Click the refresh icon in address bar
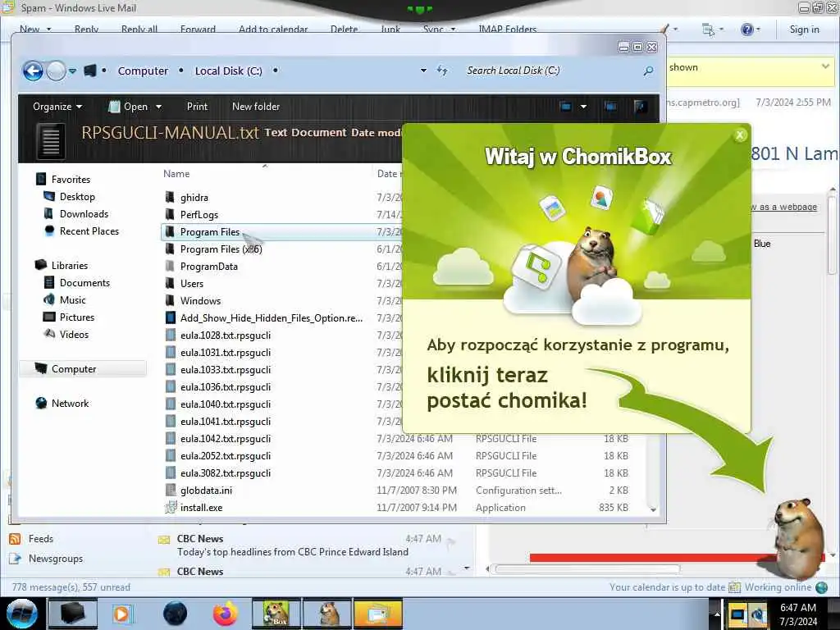This screenshot has width=840, height=630. tap(442, 71)
